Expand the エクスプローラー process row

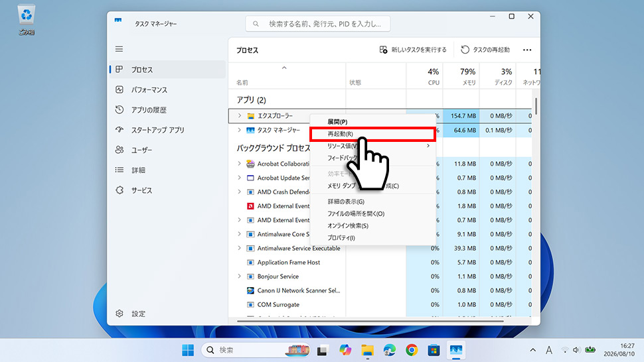240,116
